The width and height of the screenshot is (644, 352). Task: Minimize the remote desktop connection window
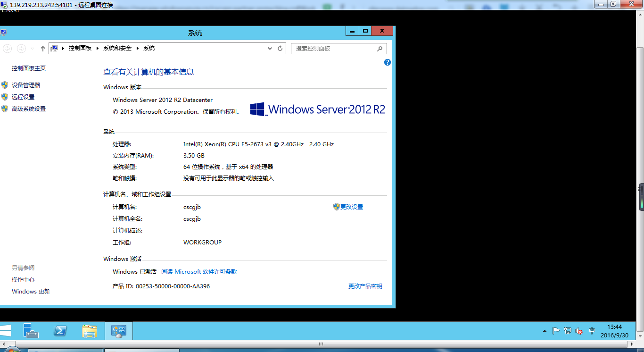(x=600, y=4)
